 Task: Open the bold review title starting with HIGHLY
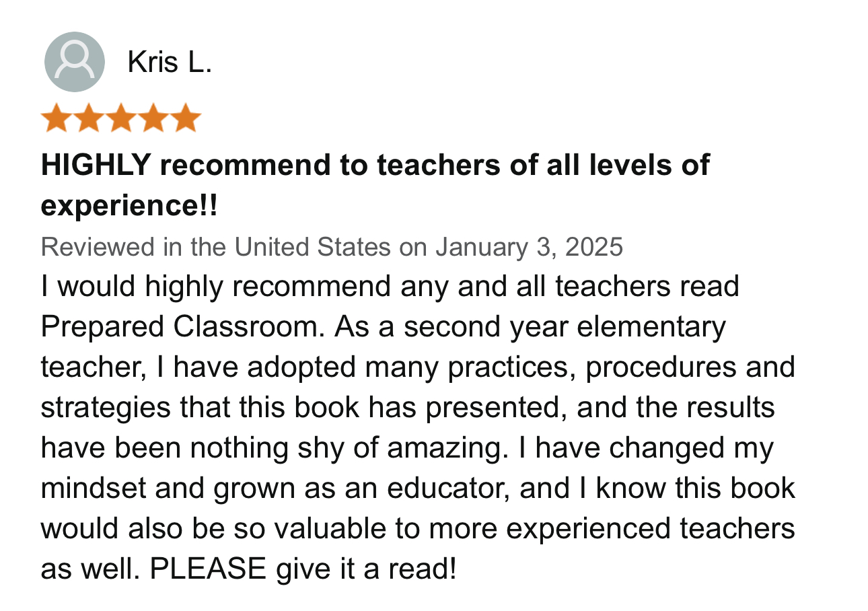click(x=375, y=185)
